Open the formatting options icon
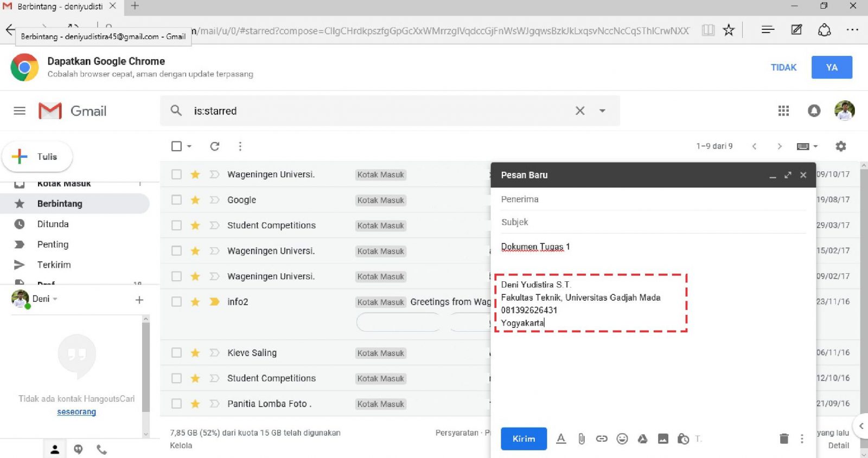 pos(561,439)
